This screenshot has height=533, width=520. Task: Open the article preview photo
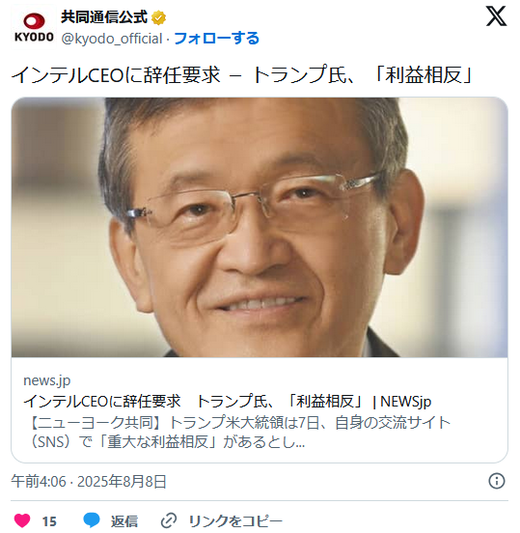click(260, 227)
